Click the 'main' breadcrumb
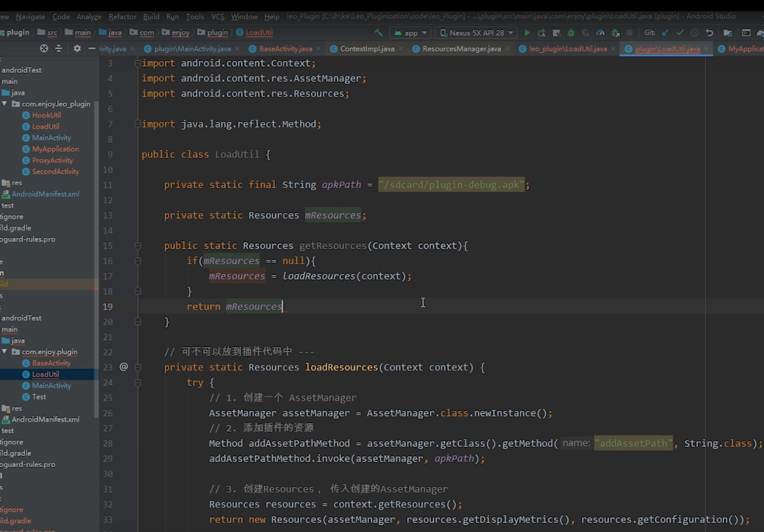This screenshot has width=764, height=532. [83, 33]
